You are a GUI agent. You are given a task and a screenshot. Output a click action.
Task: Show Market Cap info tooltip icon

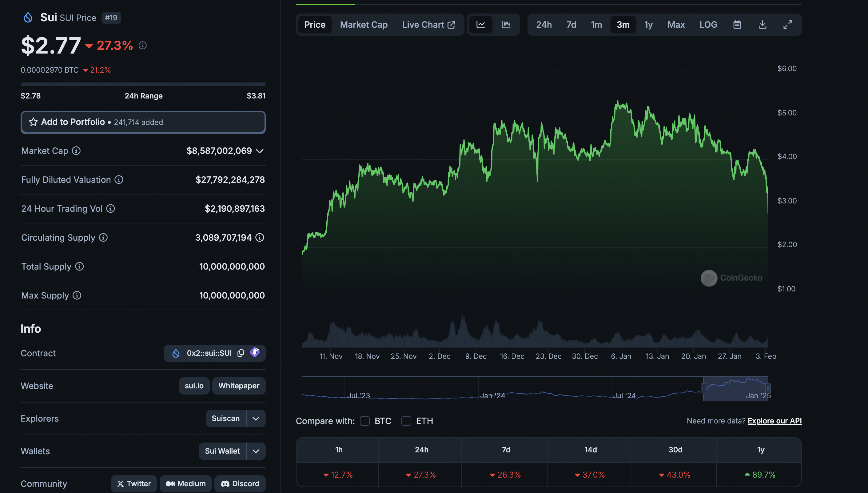point(77,151)
